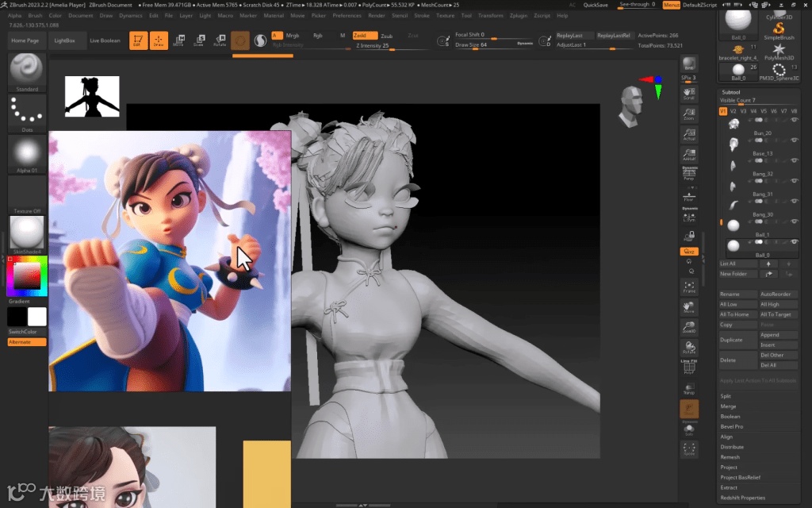This screenshot has height=508, width=812.
Task: Open the Stroke menu
Action: tap(422, 16)
